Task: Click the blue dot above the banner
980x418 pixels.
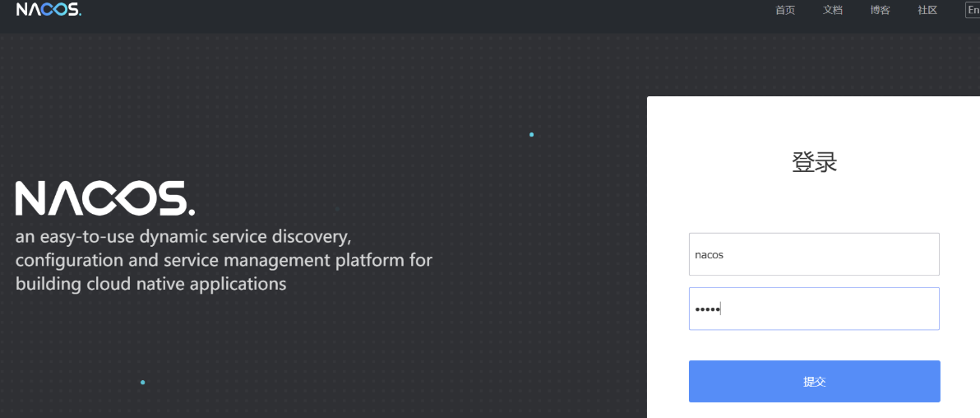Action: click(532, 134)
